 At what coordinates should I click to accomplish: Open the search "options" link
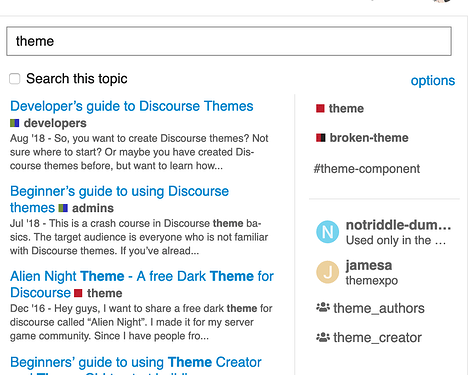(433, 81)
